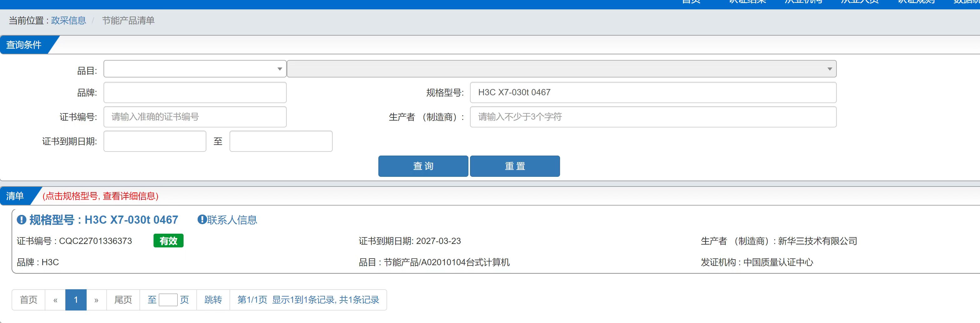The height and width of the screenshot is (323, 980).
Task: Click the 第1/1页 record summary text
Action: [x=308, y=300]
